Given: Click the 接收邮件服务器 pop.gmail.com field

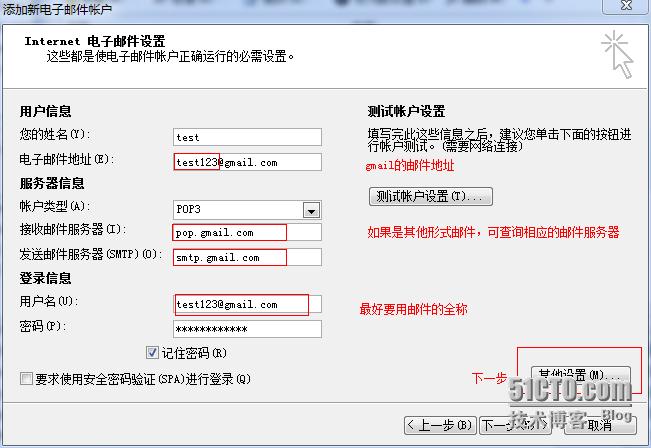Looking at the screenshot, I should tap(247, 233).
